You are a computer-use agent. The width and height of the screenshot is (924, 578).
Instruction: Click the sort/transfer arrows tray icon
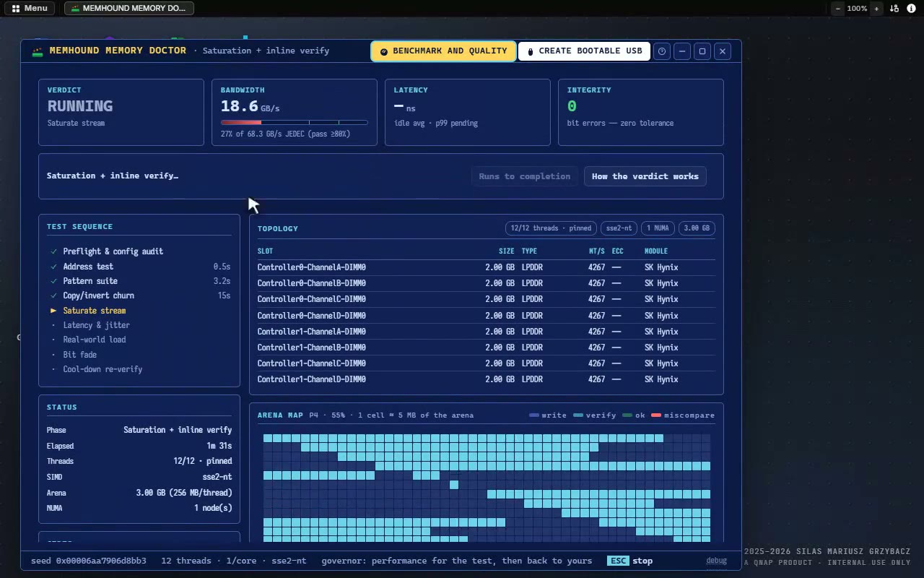894,9
